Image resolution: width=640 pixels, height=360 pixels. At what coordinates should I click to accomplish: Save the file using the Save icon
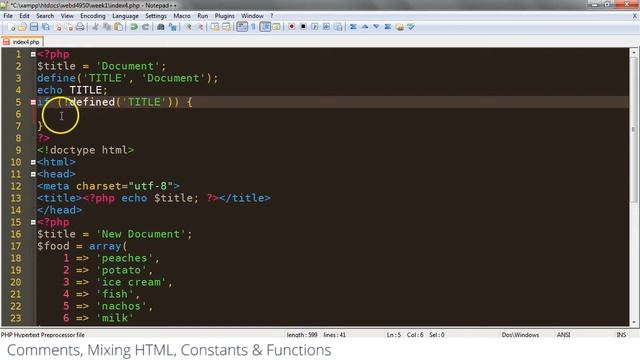pos(34,27)
